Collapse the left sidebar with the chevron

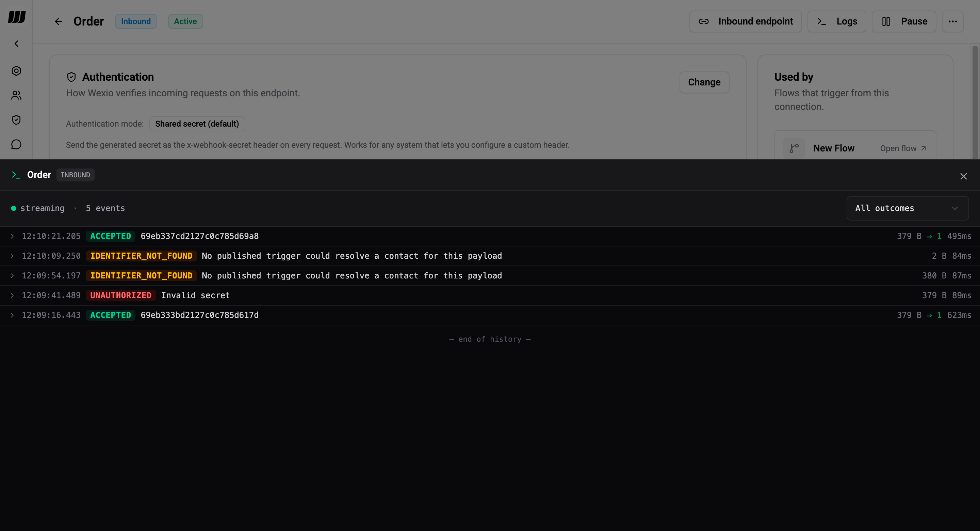click(16, 43)
